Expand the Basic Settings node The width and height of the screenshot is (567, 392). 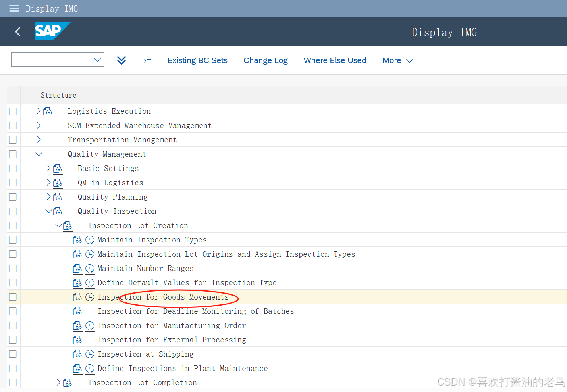click(48, 168)
